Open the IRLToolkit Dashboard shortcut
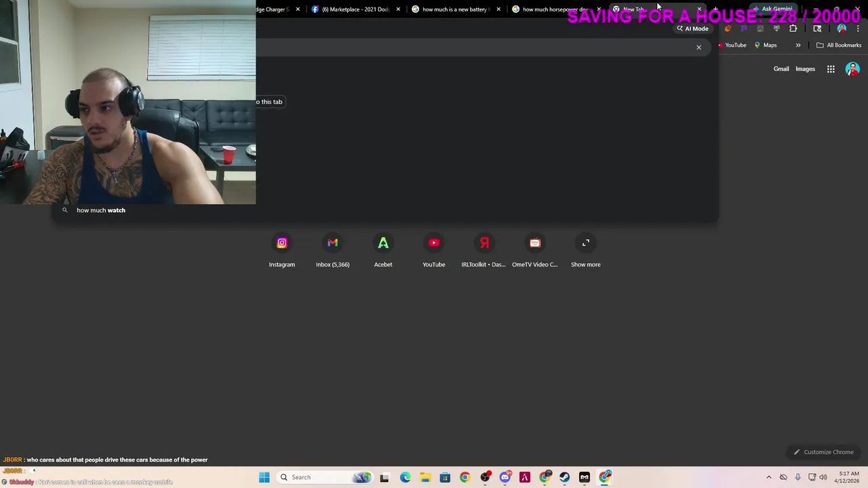Image resolution: width=868 pixels, height=488 pixels. [484, 251]
